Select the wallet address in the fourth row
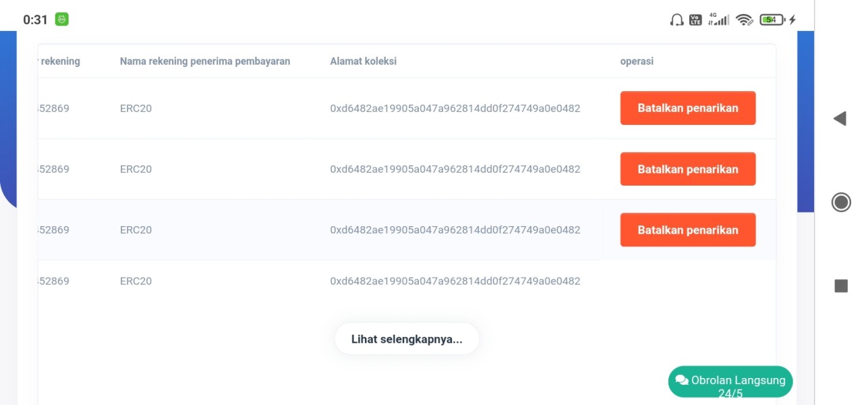Viewport: 868px width, 405px height. 455,281
